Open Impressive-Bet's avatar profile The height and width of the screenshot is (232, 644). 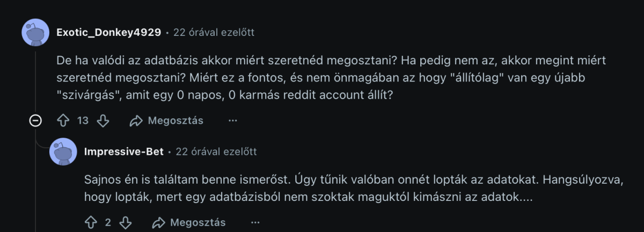(x=63, y=152)
